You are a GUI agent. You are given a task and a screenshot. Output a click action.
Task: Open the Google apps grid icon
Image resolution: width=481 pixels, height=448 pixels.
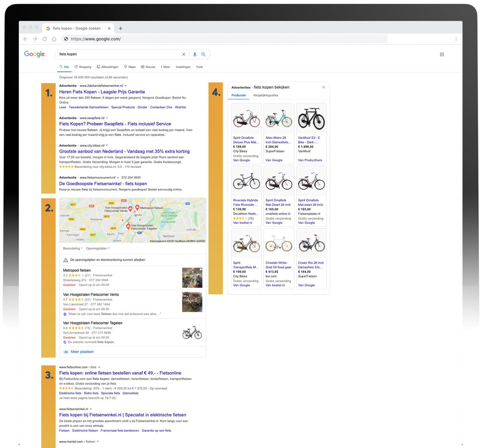442,54
